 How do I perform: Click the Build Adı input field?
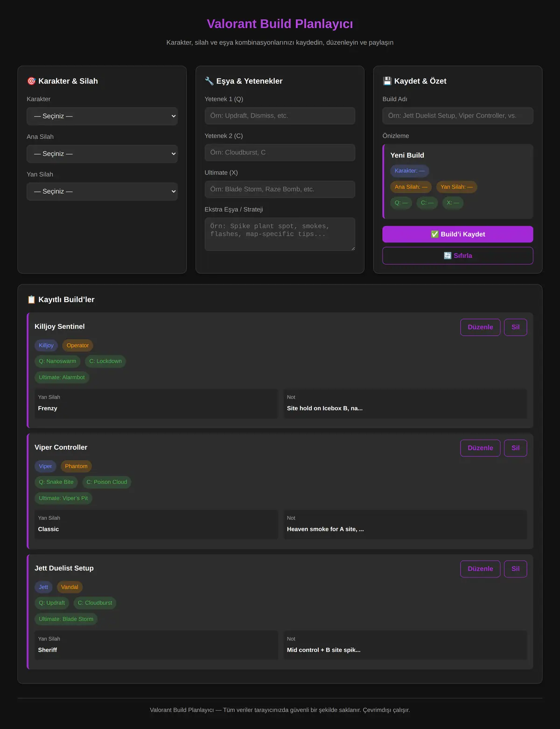[x=458, y=116]
